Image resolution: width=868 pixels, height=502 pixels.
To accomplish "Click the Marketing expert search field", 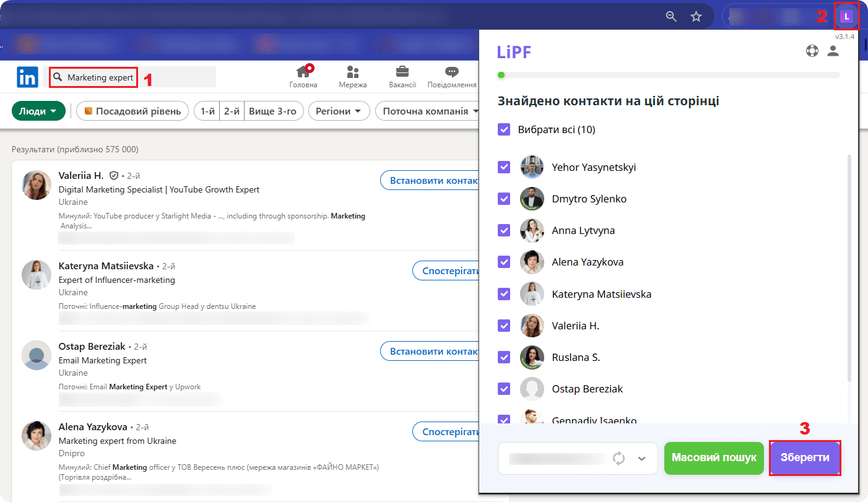I will pos(100,77).
